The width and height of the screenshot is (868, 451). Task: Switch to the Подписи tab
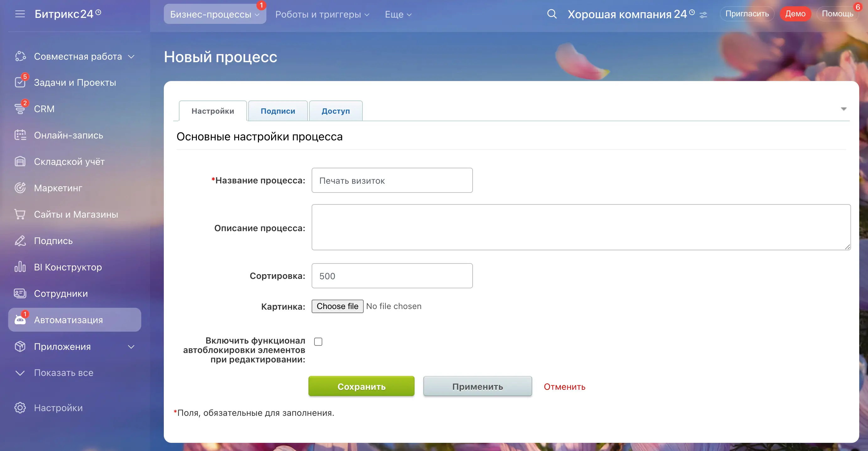click(x=278, y=111)
